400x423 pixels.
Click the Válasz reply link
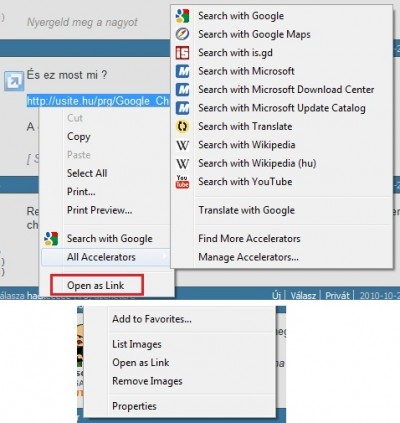pyautogui.click(x=303, y=296)
